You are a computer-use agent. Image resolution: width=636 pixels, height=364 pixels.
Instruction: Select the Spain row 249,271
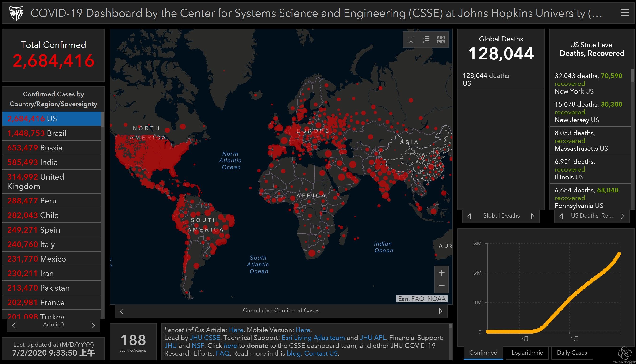(x=52, y=230)
